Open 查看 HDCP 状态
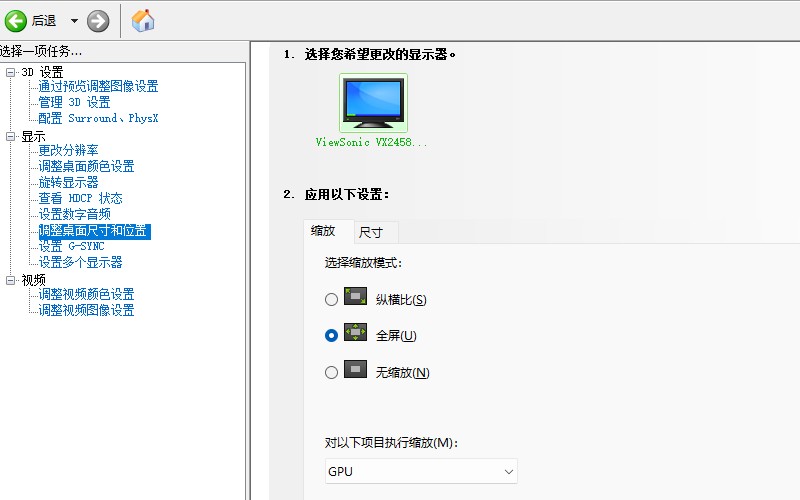Viewport: 800px width, 500px height. click(x=81, y=198)
